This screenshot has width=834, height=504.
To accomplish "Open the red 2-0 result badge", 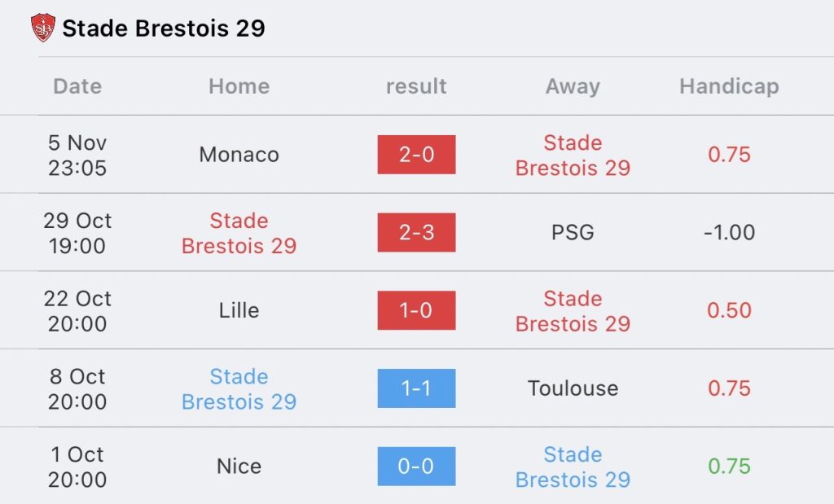I will 416,155.
